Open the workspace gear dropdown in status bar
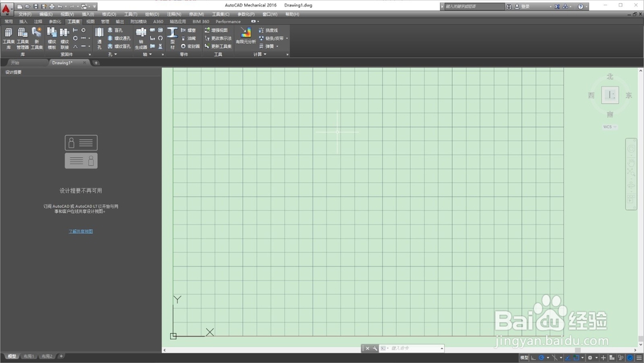644x363 pixels. pyautogui.click(x=597, y=358)
